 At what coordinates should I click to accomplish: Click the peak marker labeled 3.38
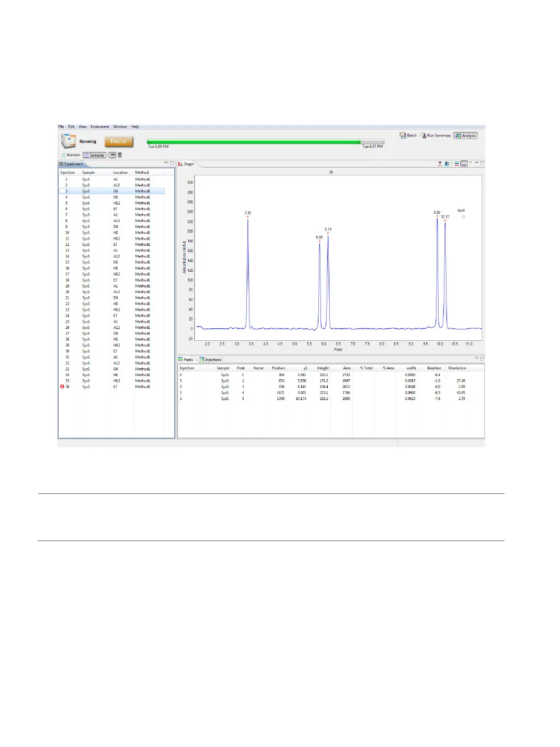(248, 217)
